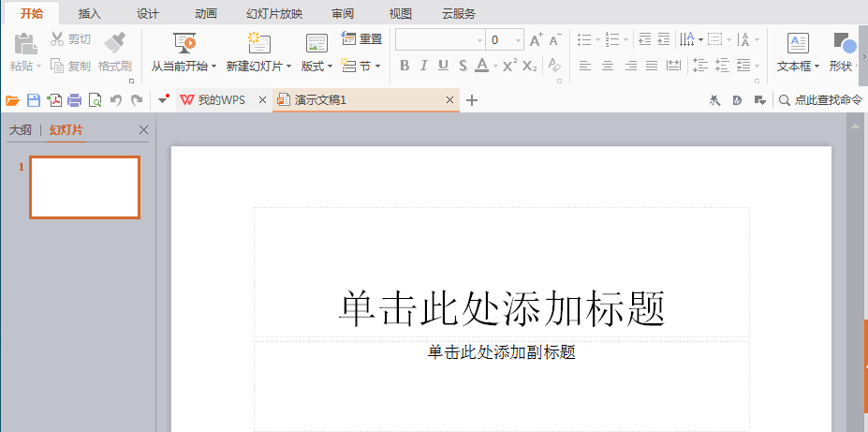This screenshot has width=868, height=432.
Task: Open the 动画 ribbon tab
Action: (206, 13)
